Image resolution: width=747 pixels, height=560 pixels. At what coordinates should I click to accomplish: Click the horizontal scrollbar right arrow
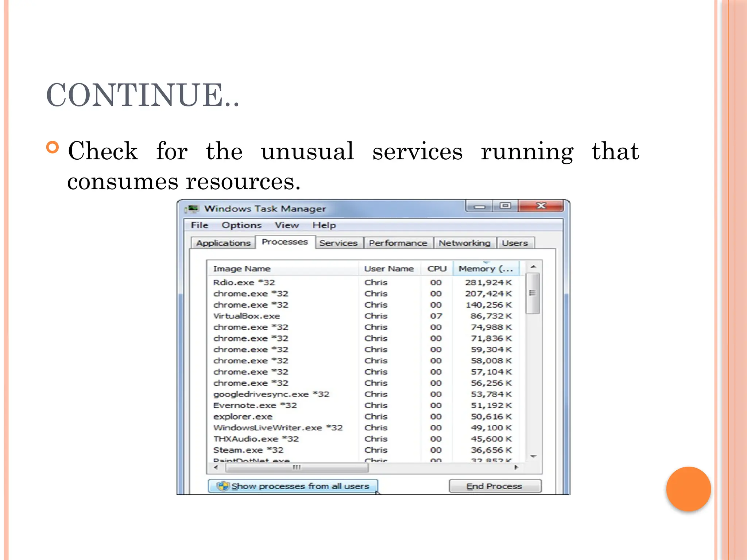point(516,467)
